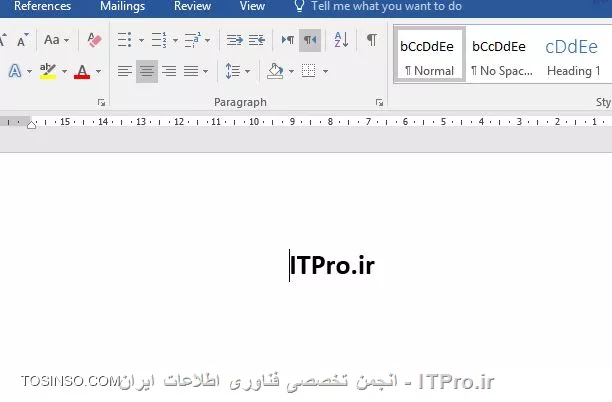This screenshot has height=402, width=612.
Task: Apply red font color
Action: click(82, 71)
